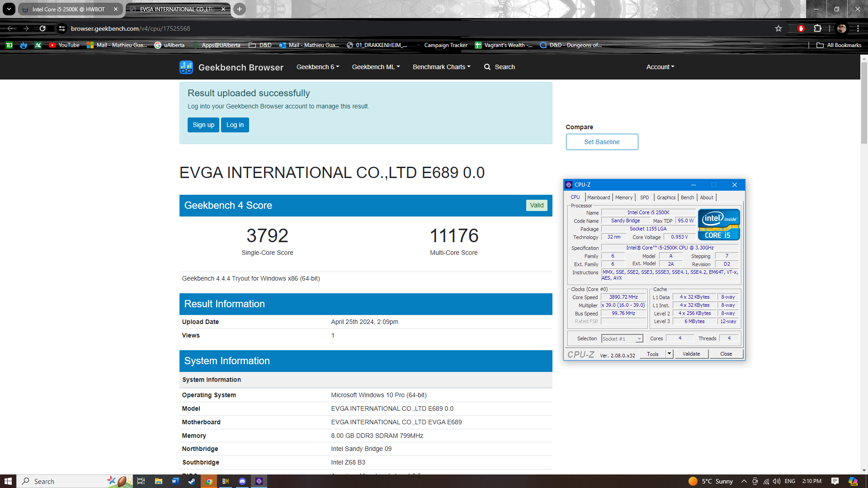Open the uAlberta Google bookmark
Viewport: 868px width, 488px height.
(170, 45)
